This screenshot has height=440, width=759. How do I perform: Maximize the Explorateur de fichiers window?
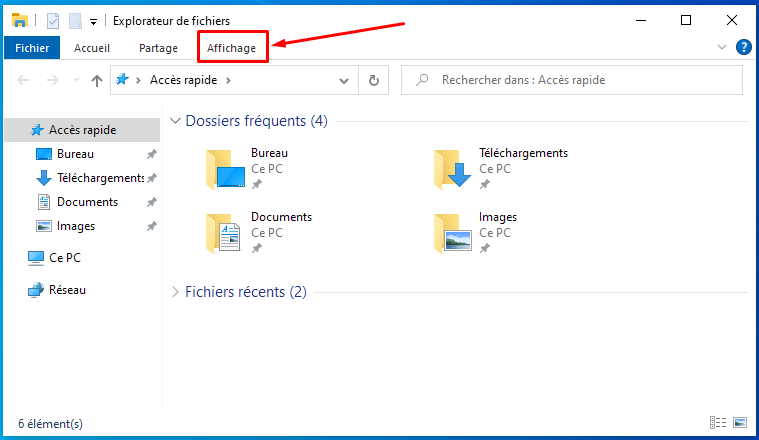coord(686,20)
